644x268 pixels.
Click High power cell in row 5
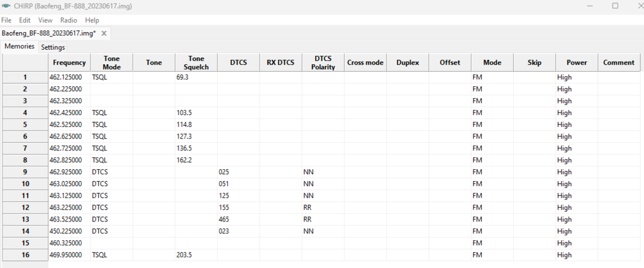577,125
